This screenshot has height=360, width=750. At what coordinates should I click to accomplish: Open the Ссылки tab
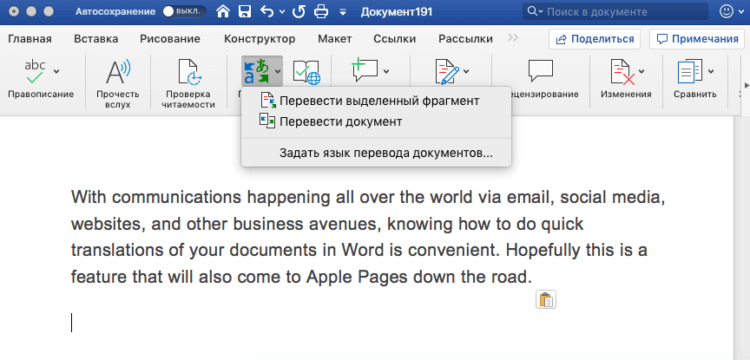(394, 39)
